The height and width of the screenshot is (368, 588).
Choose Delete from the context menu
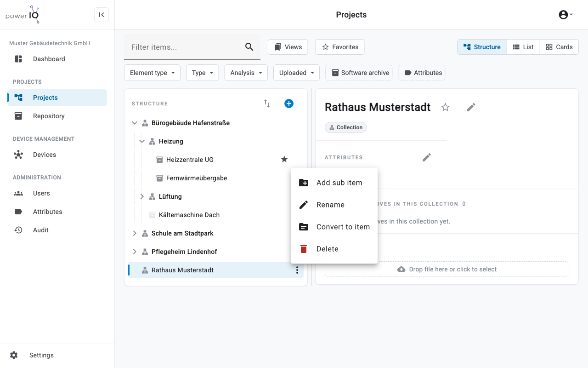tap(334, 249)
